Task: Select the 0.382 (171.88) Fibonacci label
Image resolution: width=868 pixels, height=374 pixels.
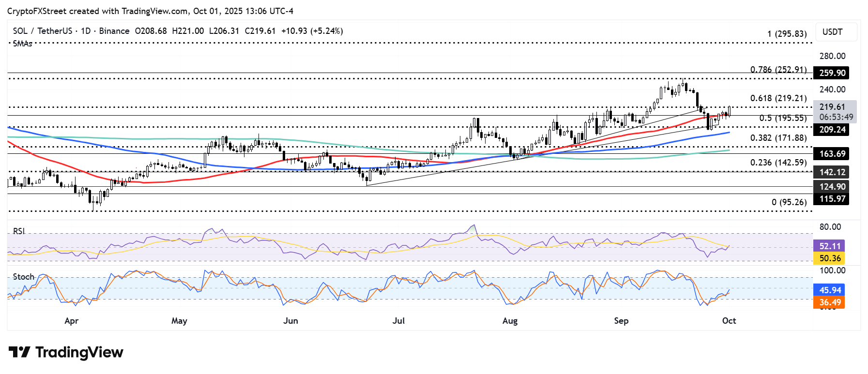Action: point(778,138)
